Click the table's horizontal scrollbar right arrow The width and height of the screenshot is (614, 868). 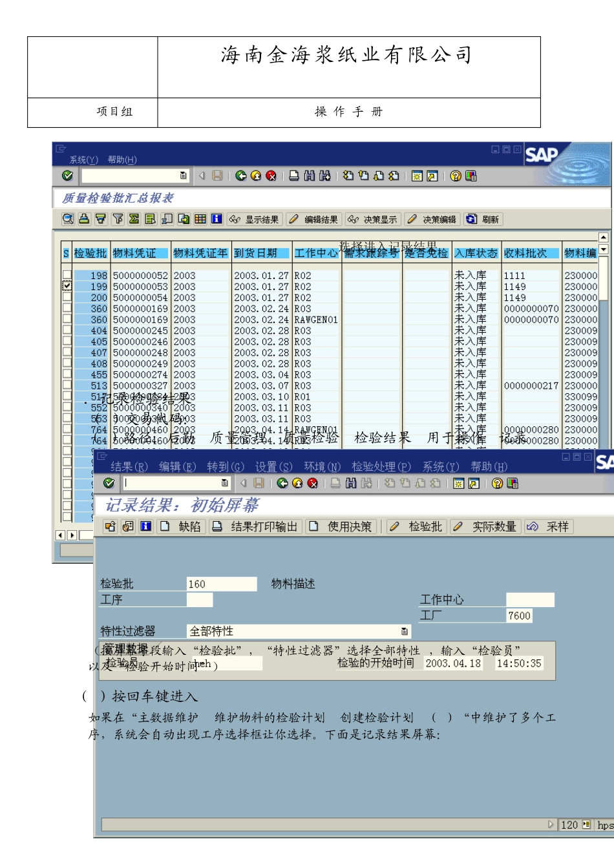point(72,535)
